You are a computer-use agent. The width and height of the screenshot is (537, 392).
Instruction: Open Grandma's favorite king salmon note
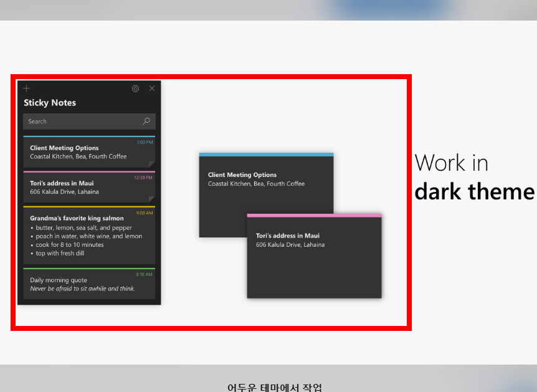click(x=89, y=235)
